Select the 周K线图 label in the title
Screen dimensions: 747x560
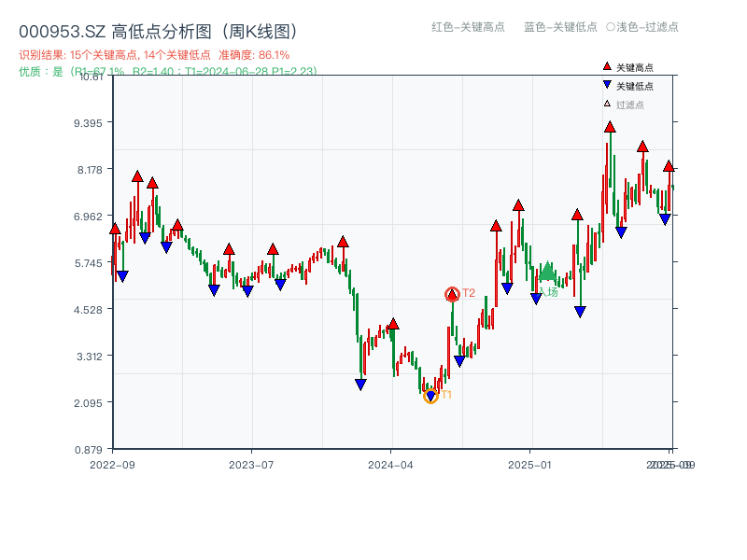[x=263, y=29]
